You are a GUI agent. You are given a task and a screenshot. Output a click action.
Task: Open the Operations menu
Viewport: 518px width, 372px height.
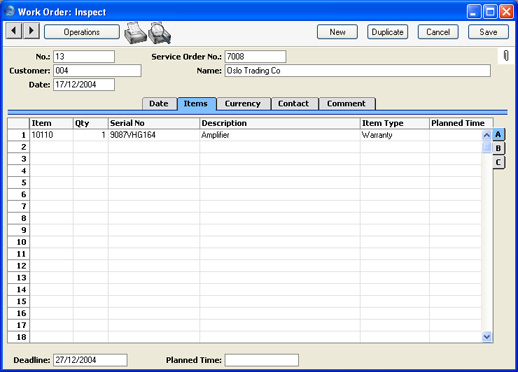click(82, 32)
